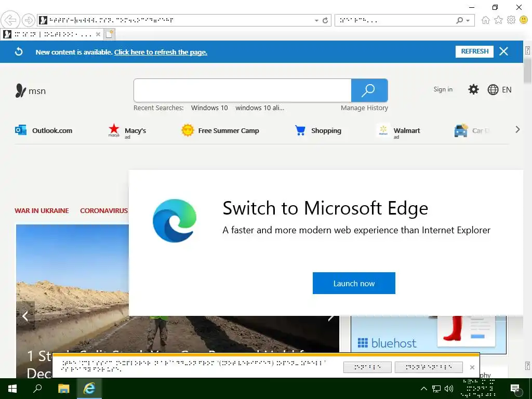The width and height of the screenshot is (532, 399).
Task: Open Action Center notifications icon
Action: (515, 389)
